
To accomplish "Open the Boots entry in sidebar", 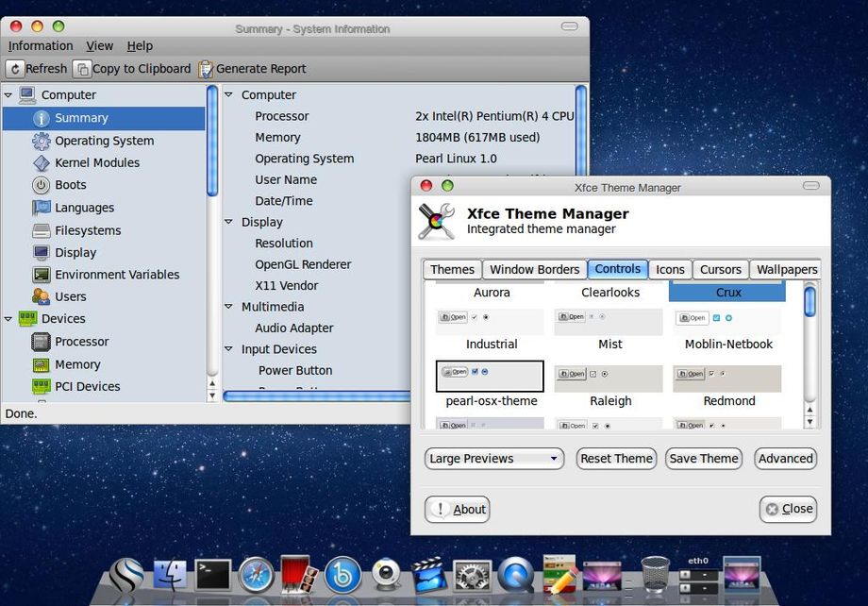I will [70, 185].
